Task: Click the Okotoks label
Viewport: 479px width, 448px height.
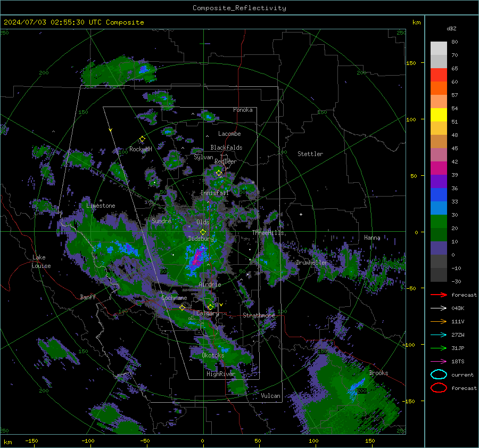Action: (213, 355)
